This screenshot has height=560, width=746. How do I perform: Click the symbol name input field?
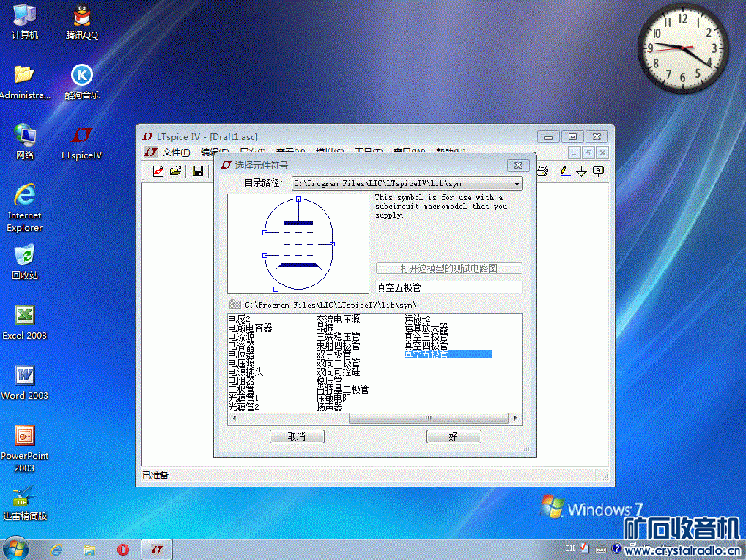coord(448,287)
